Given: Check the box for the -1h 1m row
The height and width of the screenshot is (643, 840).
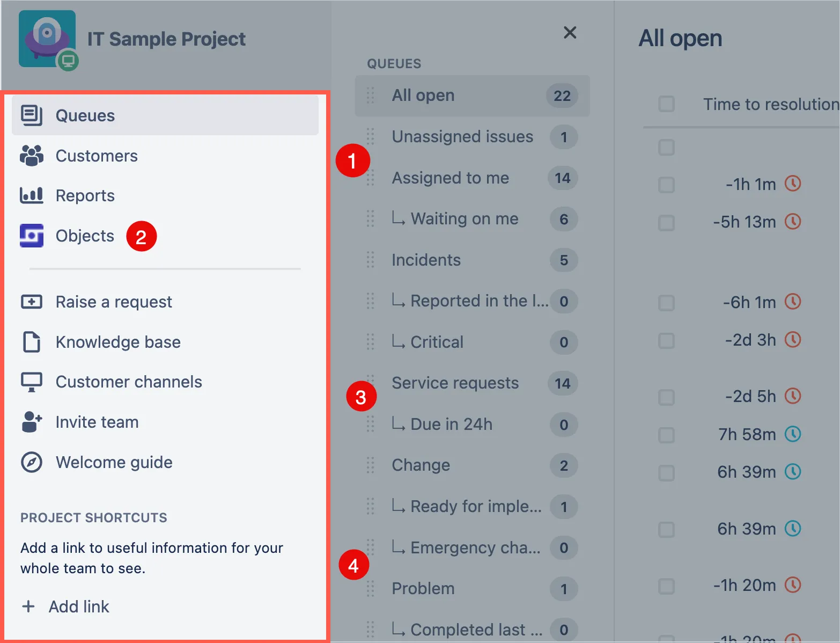Looking at the screenshot, I should 666,185.
